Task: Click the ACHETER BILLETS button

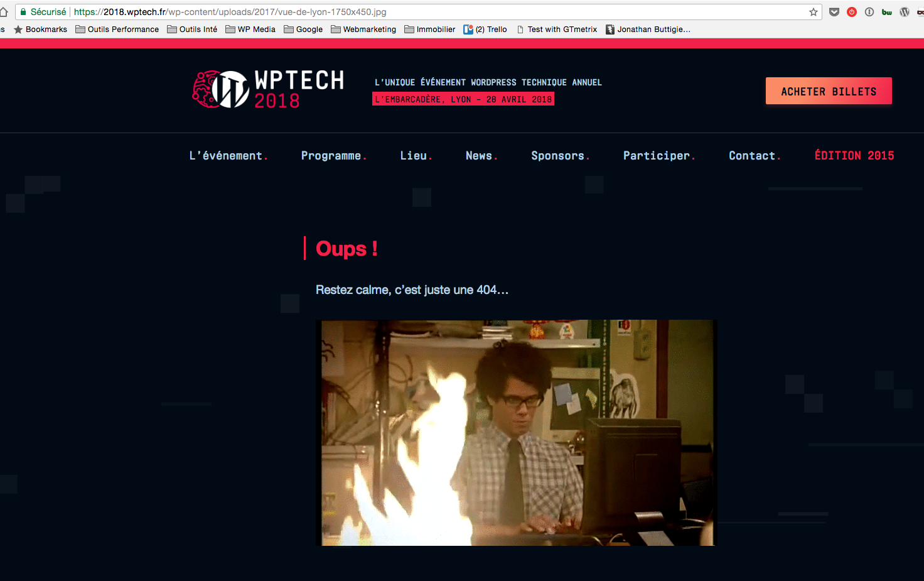Action: click(829, 91)
